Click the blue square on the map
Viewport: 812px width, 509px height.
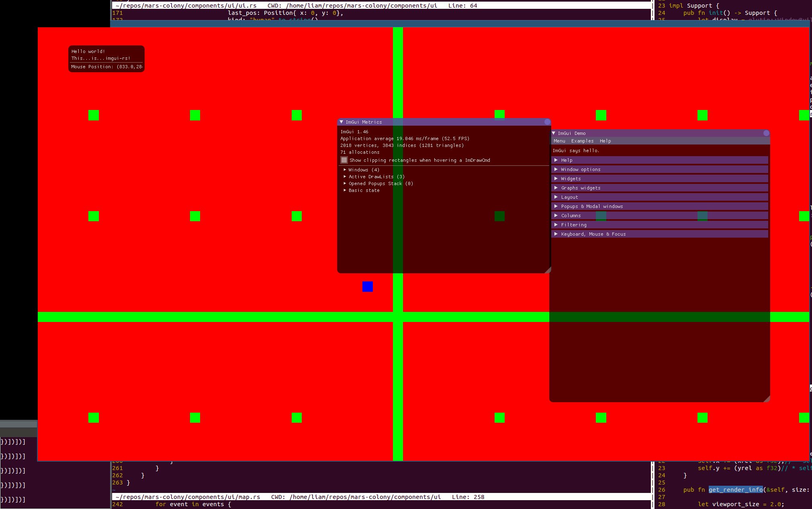pyautogui.click(x=368, y=287)
